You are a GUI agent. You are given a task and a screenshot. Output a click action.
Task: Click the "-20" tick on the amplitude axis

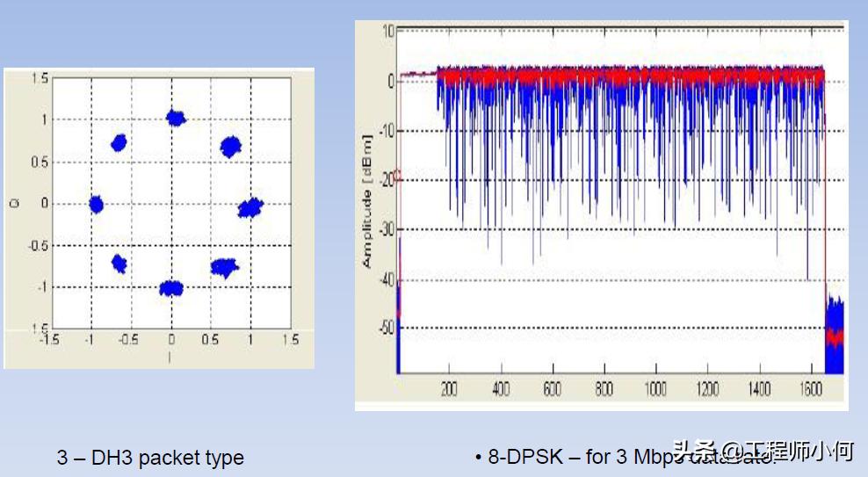386,179
